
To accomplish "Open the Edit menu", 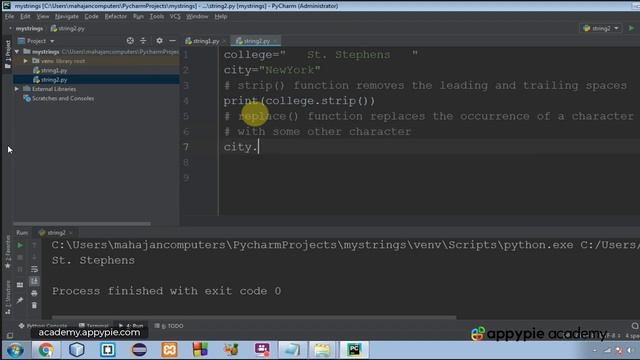I will point(25,16).
